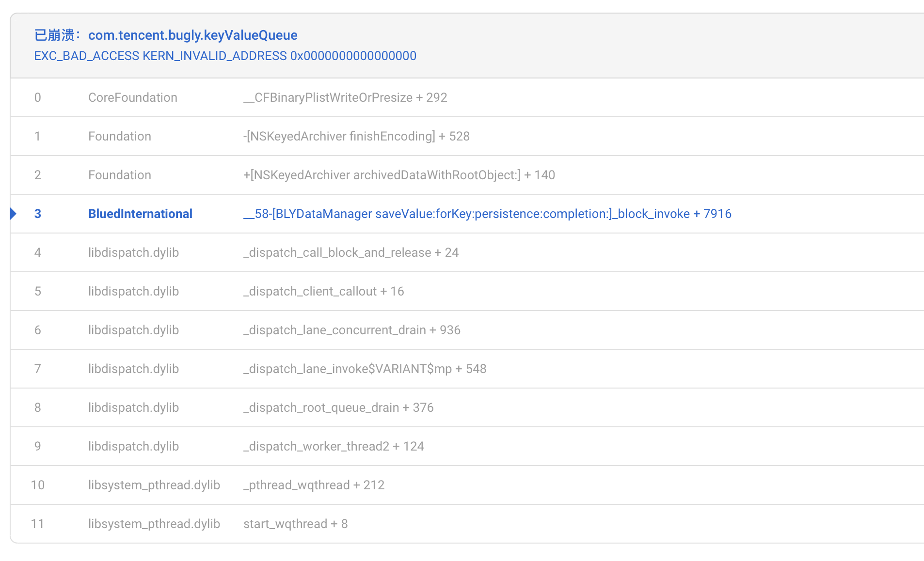Screen dimensions: 924x561
Task: Click the frame number 6 cell
Action: click(x=38, y=330)
